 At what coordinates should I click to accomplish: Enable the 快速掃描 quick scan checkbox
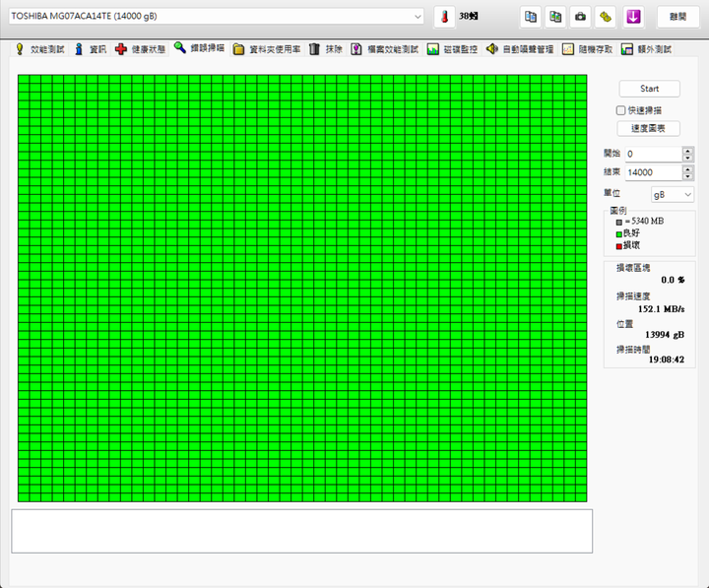620,110
